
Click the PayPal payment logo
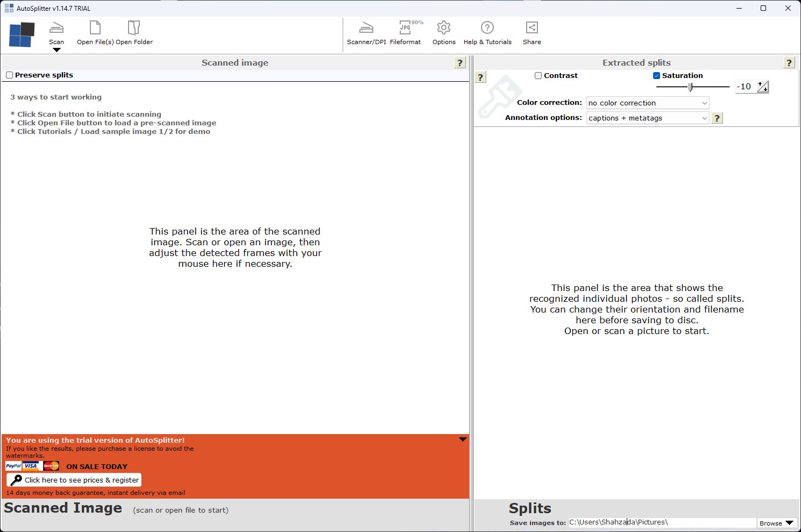pyautogui.click(x=13, y=466)
